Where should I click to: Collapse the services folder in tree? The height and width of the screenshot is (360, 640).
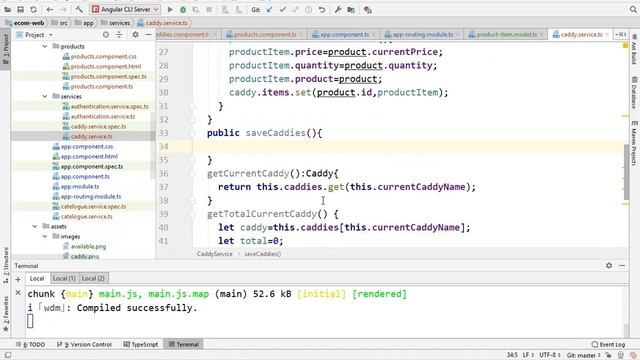point(44,96)
